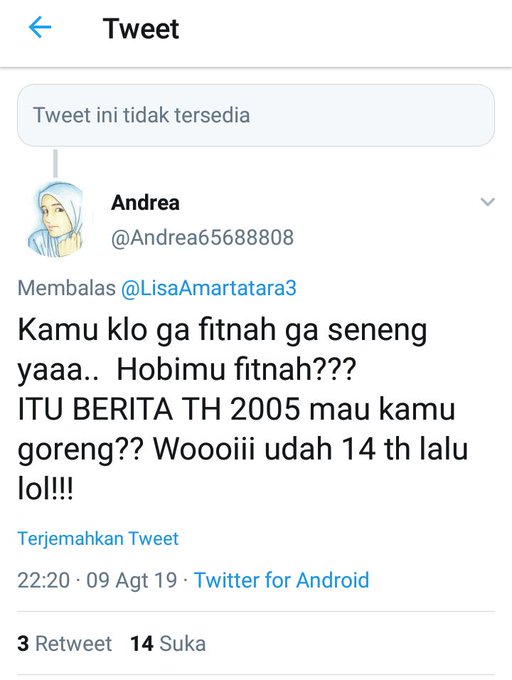
Task: Open the @LisaAmartatara3 mention link
Action: 209,288
